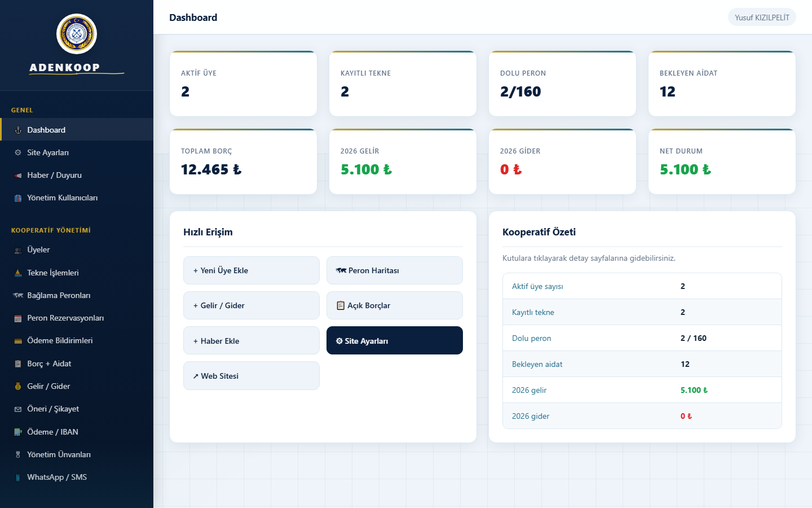Click the dark Site Ayarları quick button
This screenshot has width=812, height=508.
395,340
